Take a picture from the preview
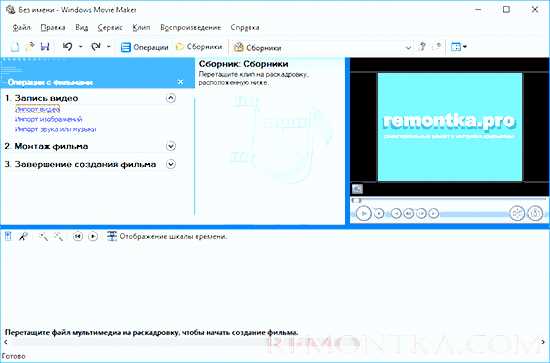 (535, 213)
